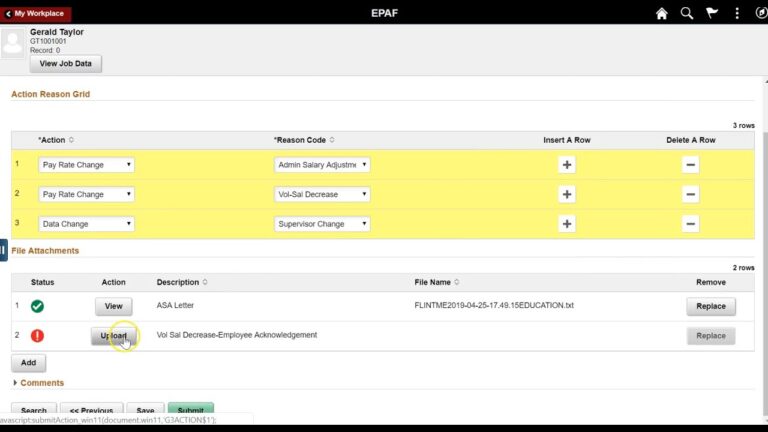Open the Supervisor Change reason dropdown
The width and height of the screenshot is (768, 432).
(322, 224)
